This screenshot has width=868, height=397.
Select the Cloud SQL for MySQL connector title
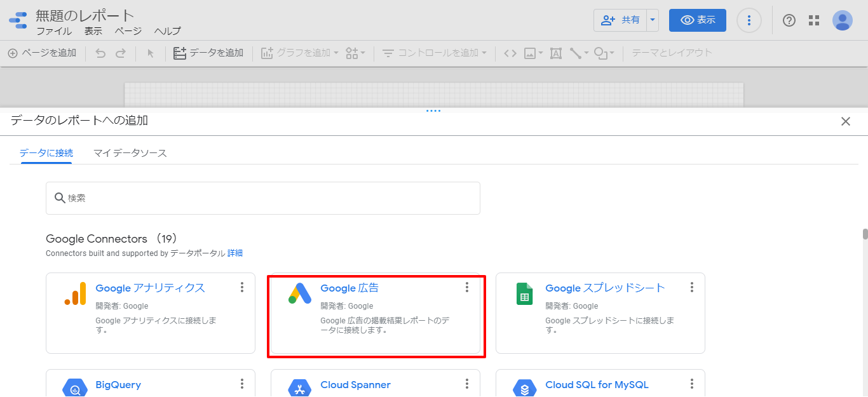597,385
